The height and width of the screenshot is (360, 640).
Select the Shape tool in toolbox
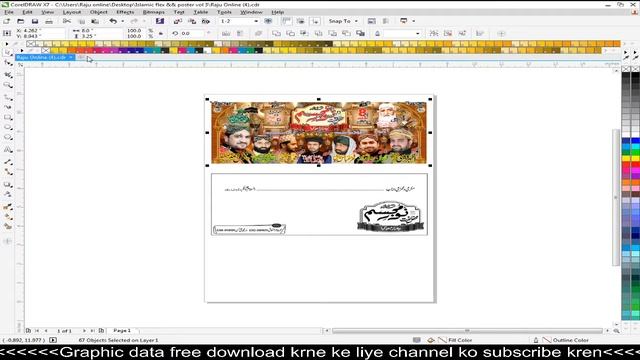(x=8, y=63)
